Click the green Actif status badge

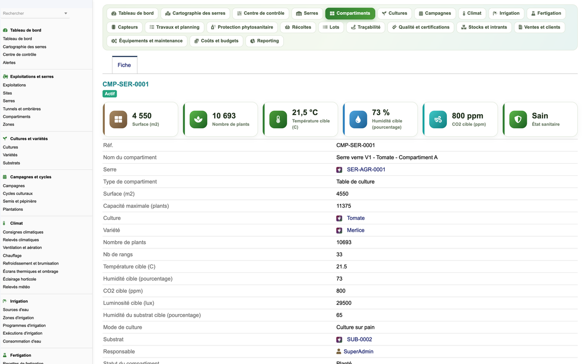(x=110, y=94)
